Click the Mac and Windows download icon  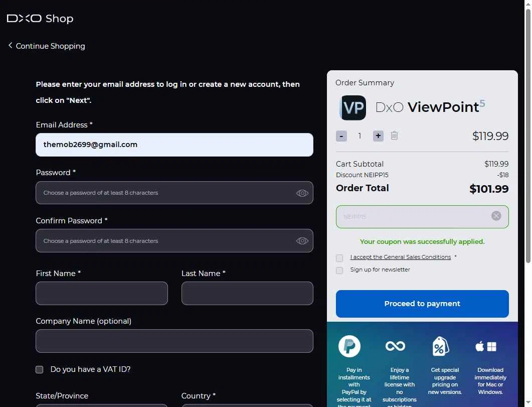tap(486, 347)
